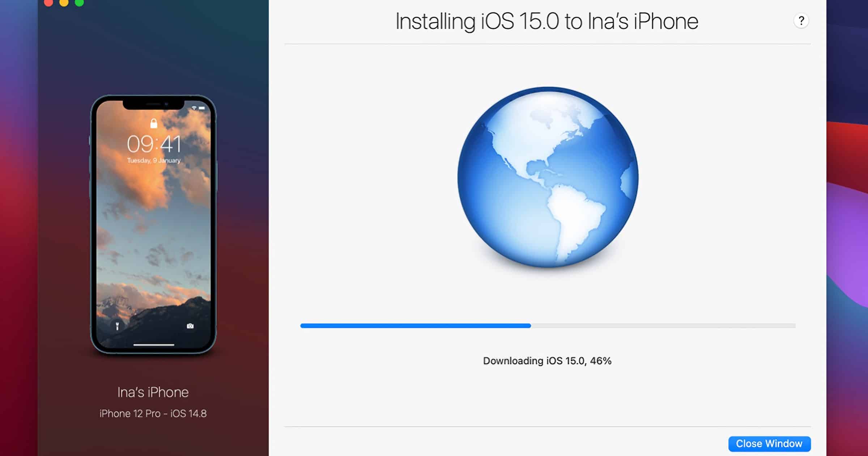
Task: Click the Wi-Fi status icon on iPhone
Action: click(x=194, y=108)
